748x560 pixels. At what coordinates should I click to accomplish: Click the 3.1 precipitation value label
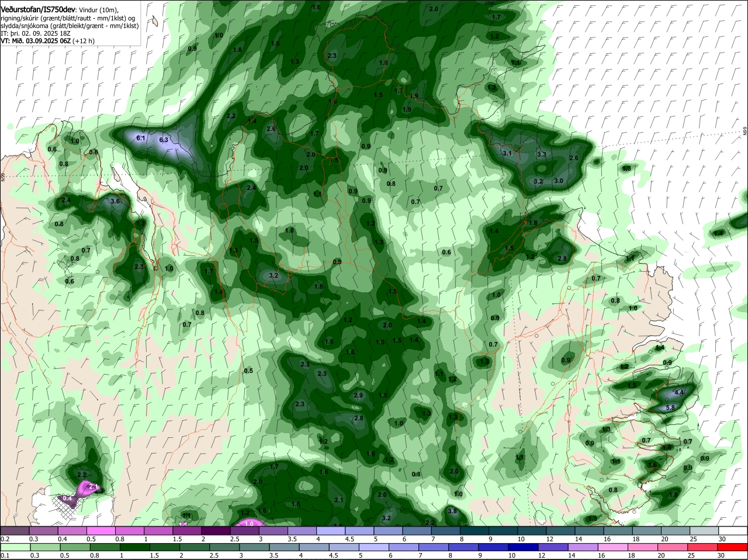pos(507,154)
